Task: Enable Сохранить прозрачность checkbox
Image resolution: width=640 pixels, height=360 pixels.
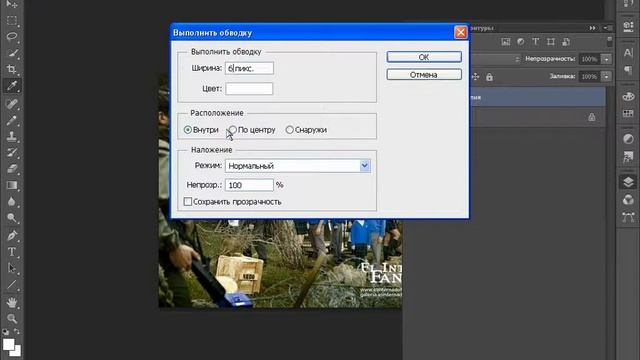Action: tap(188, 202)
